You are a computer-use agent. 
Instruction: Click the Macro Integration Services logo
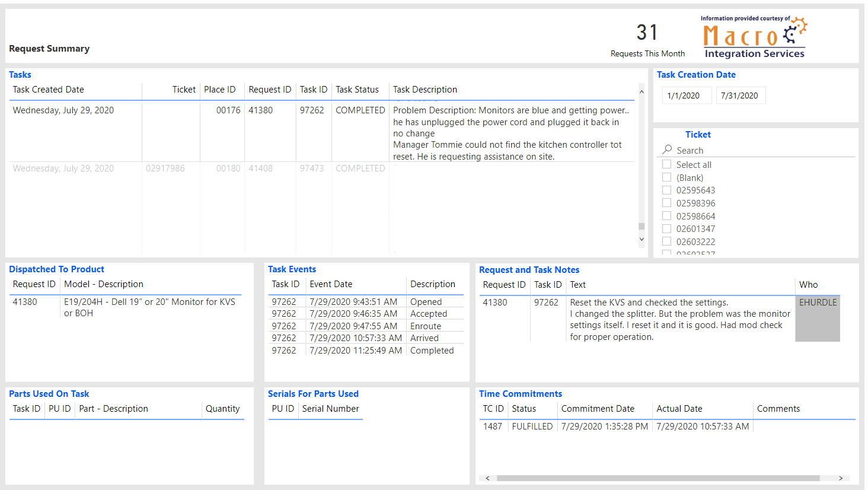754,37
